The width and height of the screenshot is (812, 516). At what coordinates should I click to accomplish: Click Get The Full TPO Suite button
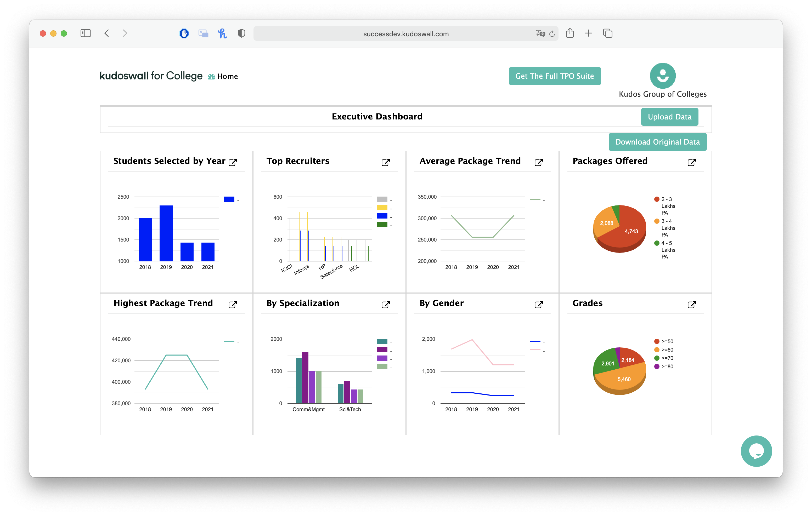(554, 76)
